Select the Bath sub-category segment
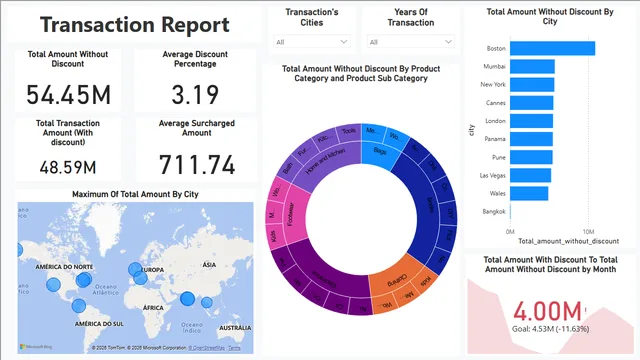The height and width of the screenshot is (360, 640). tap(288, 168)
